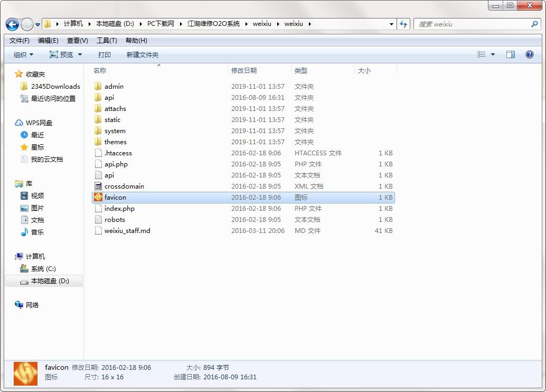Click the change view icon
This screenshot has width=546, height=392.
[x=481, y=54]
